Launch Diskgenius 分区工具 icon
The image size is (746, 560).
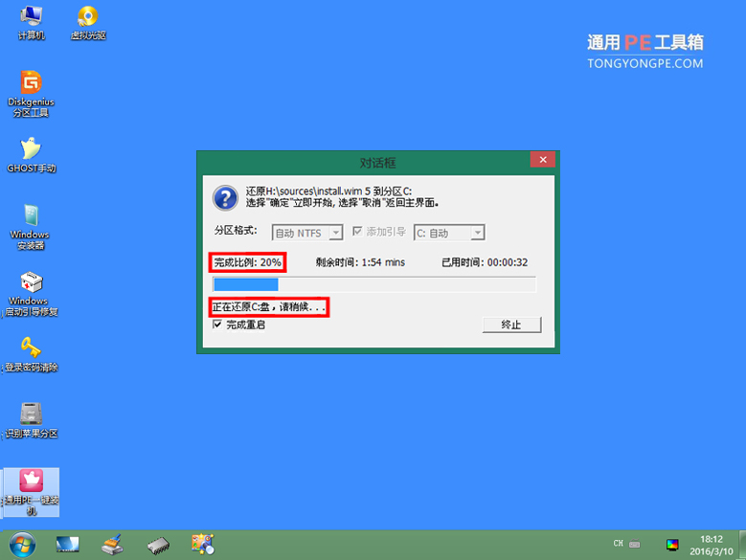pos(31,94)
